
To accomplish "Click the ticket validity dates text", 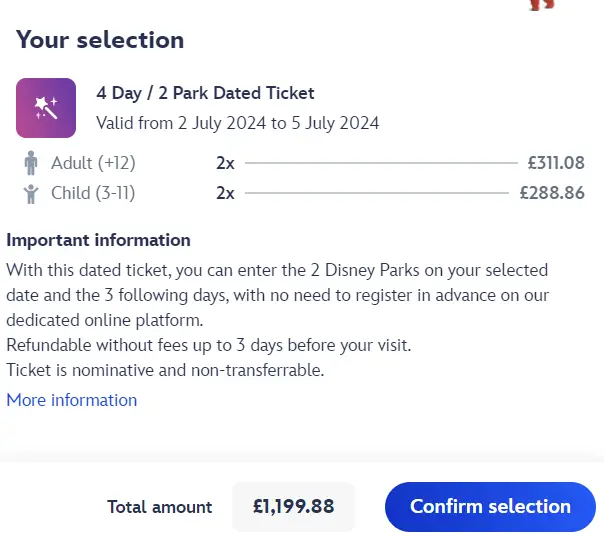I will 238,123.
